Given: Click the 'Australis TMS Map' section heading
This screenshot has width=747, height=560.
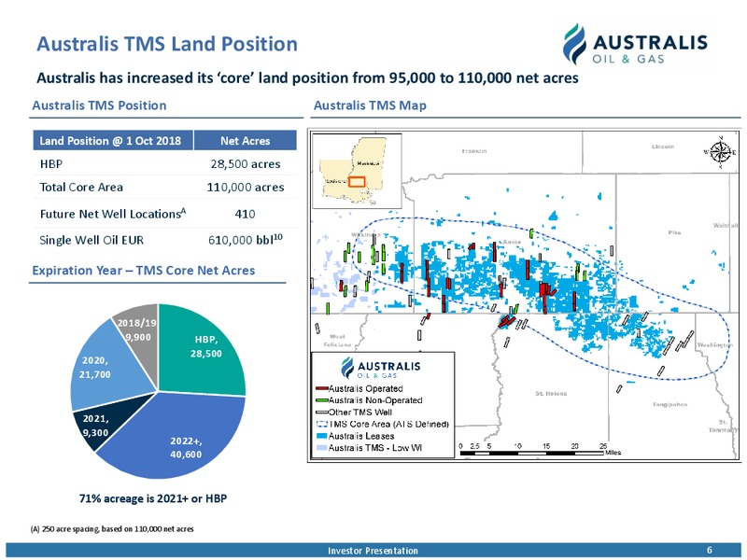Looking at the screenshot, I should pos(370,105).
